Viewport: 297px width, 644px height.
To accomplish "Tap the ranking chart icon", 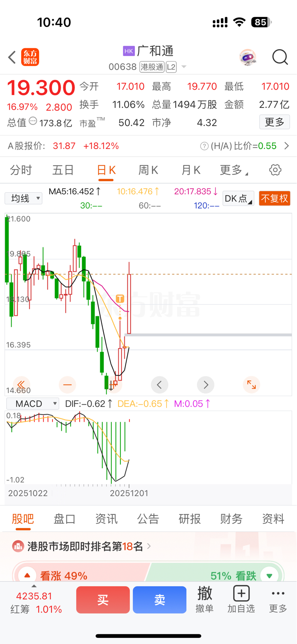I will coord(18,547).
